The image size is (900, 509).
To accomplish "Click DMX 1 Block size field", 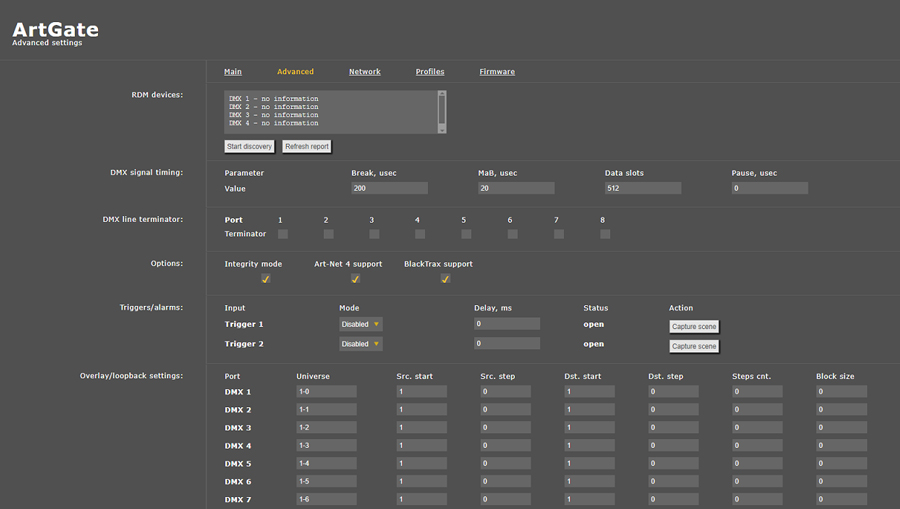I will coord(841,391).
